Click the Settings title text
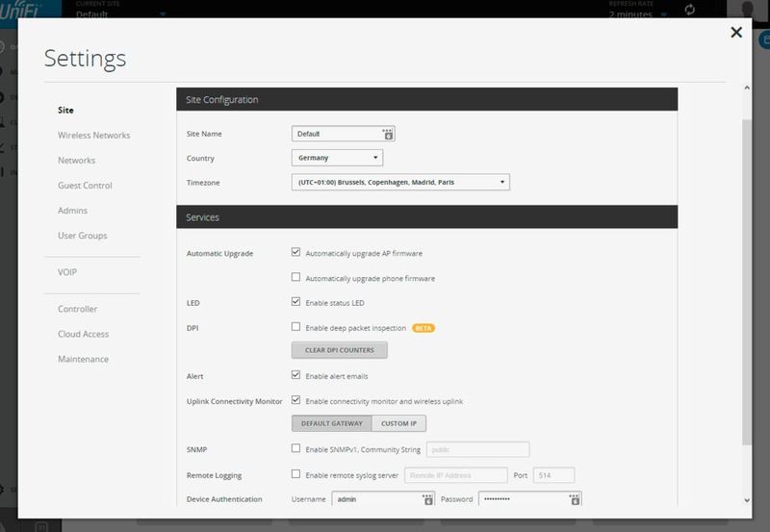 point(85,59)
